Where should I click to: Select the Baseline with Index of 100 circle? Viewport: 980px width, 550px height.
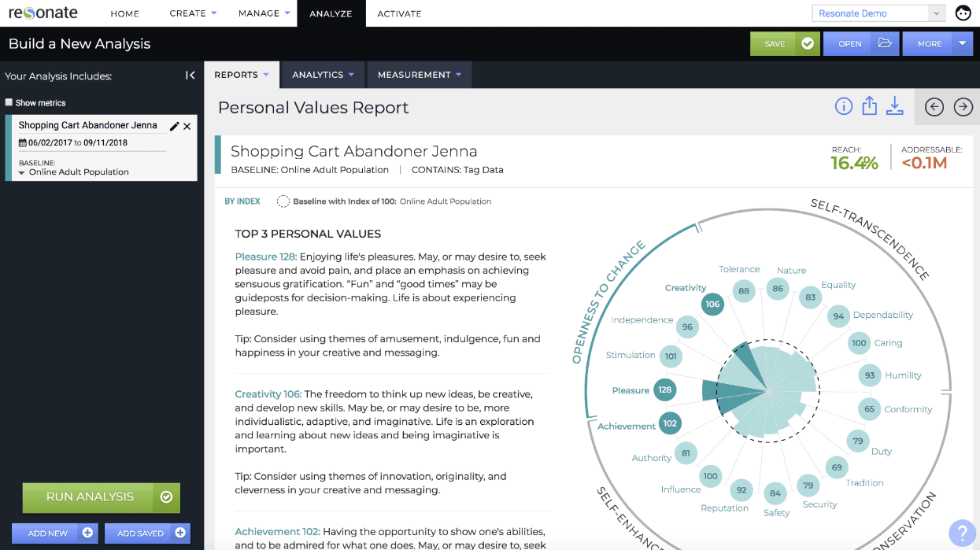tap(283, 201)
